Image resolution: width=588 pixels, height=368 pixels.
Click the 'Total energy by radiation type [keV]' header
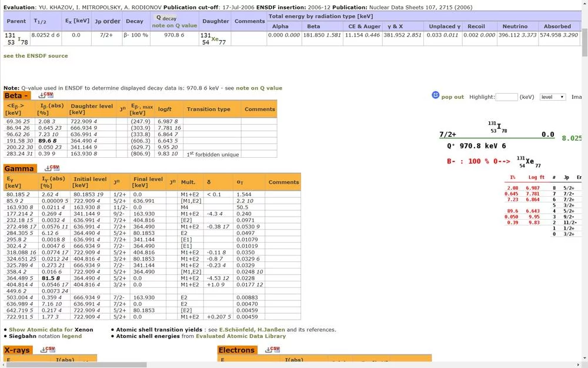[320, 16]
